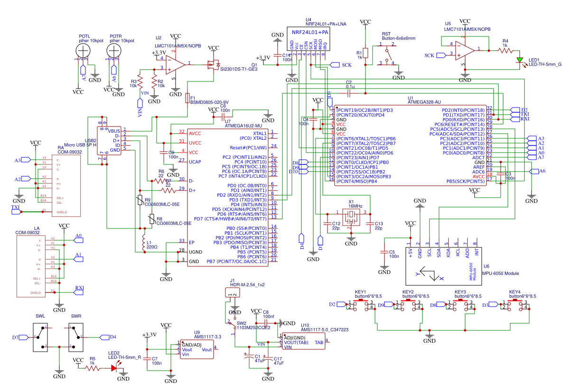
Task: Click the SWL switch symbol
Action: 40,337
